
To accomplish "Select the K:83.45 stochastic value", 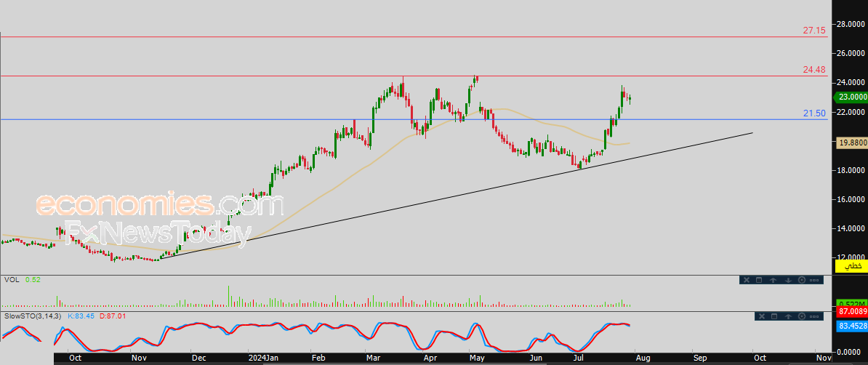I will click(x=80, y=316).
